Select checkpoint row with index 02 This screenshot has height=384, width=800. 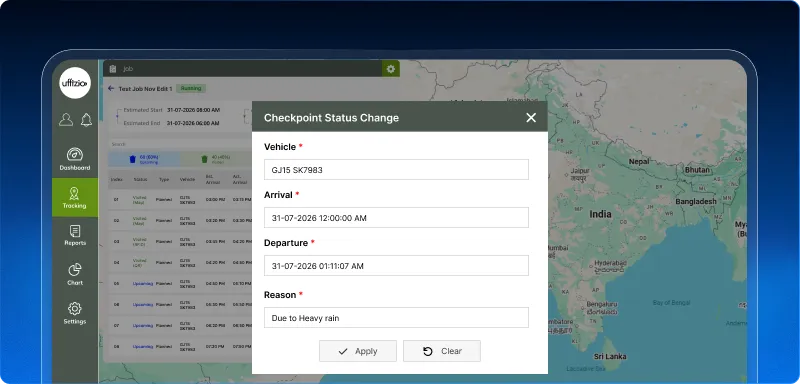click(181, 220)
